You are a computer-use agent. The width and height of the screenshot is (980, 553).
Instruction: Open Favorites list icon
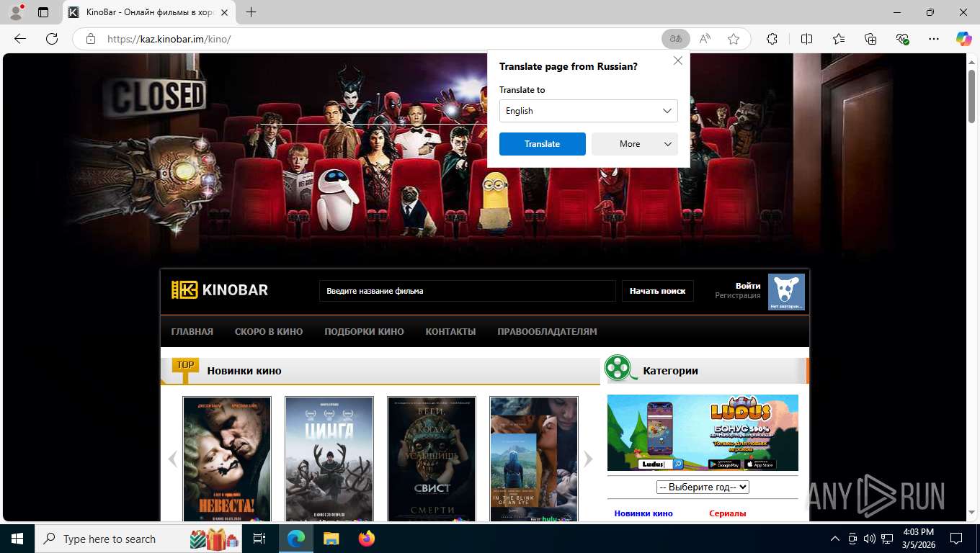(839, 39)
